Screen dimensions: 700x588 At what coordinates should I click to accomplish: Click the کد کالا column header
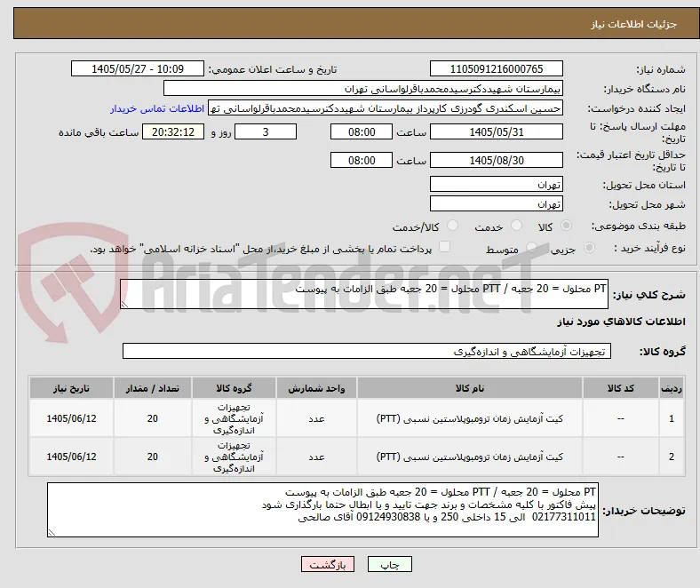pyautogui.click(x=621, y=388)
